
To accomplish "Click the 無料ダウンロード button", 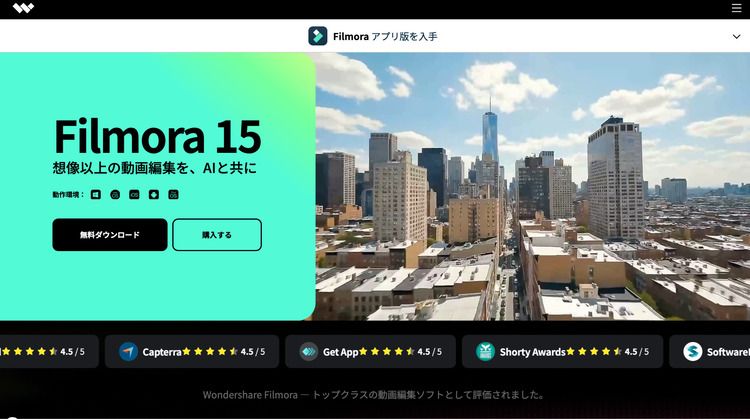I will pyautogui.click(x=110, y=235).
